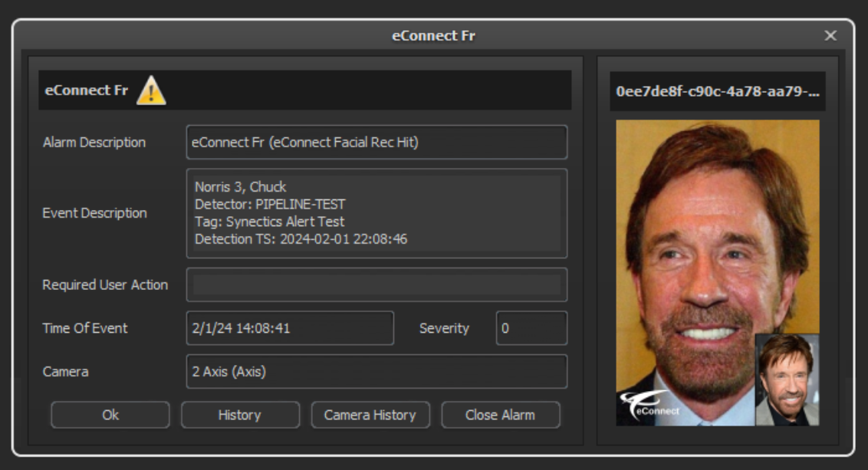Click the 'Severity' label

coord(444,328)
